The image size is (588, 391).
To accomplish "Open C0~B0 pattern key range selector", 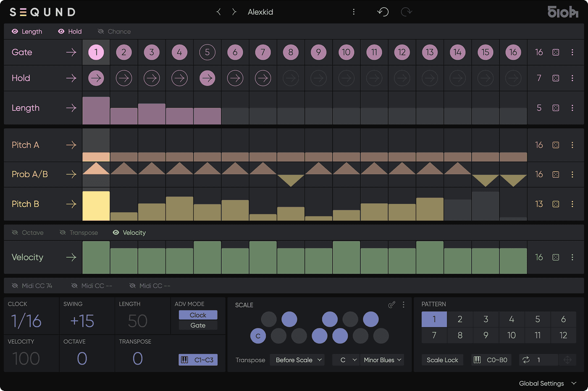I will click(491, 360).
